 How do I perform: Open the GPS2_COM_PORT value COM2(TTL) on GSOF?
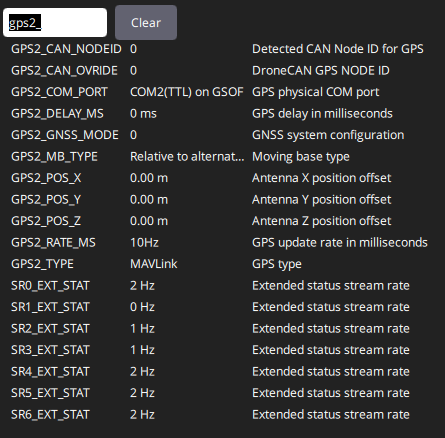tap(187, 92)
